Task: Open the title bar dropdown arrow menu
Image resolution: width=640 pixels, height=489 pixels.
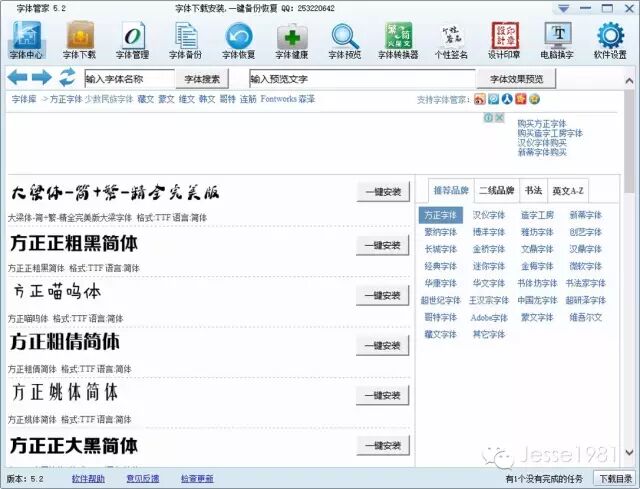Action: [x=564, y=9]
